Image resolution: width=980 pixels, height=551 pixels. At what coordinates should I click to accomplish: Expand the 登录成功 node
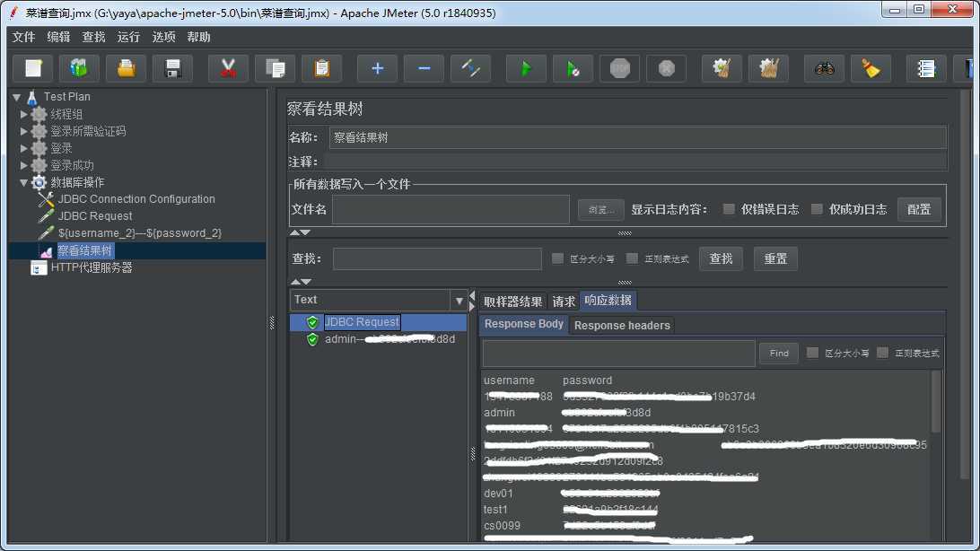(x=23, y=165)
